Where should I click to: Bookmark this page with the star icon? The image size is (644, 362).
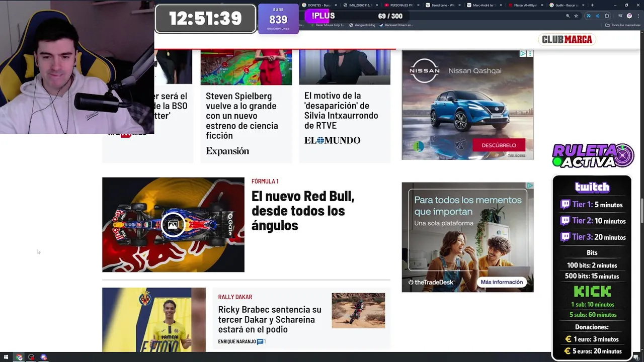pos(576,16)
